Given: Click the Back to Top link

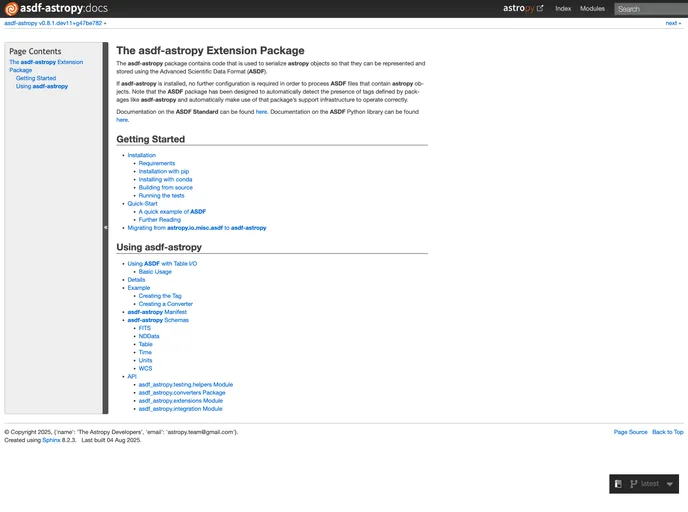Looking at the screenshot, I should 667,432.
